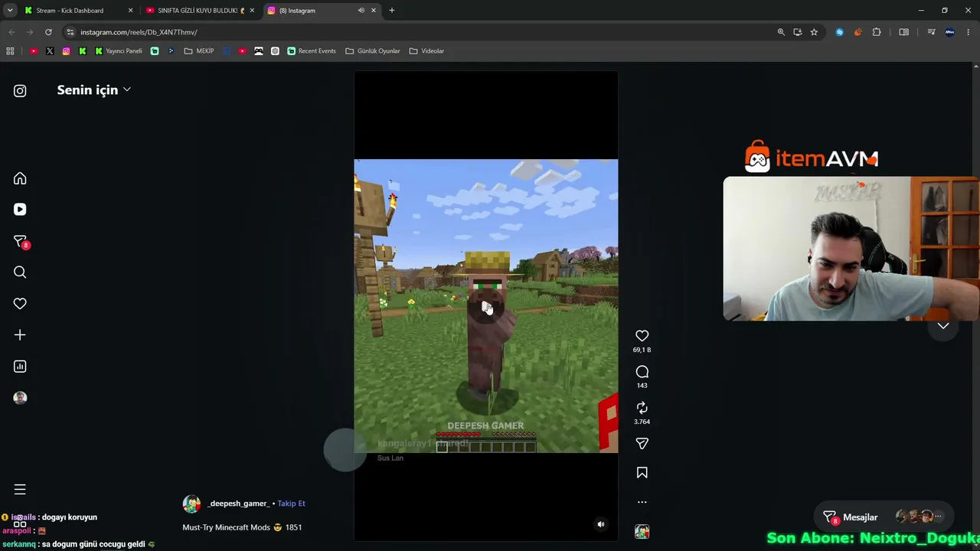This screenshot has width=980, height=551.
Task: Open the X bookmark
Action: 50,51
